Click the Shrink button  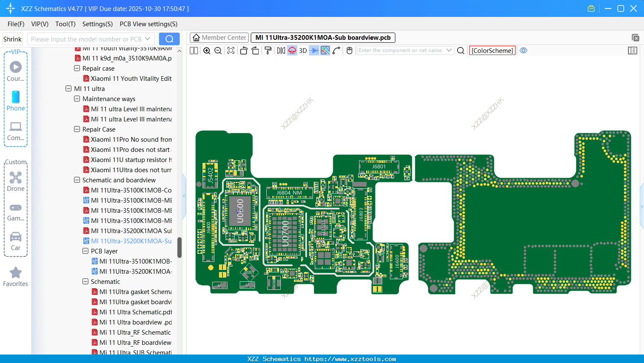coord(12,38)
